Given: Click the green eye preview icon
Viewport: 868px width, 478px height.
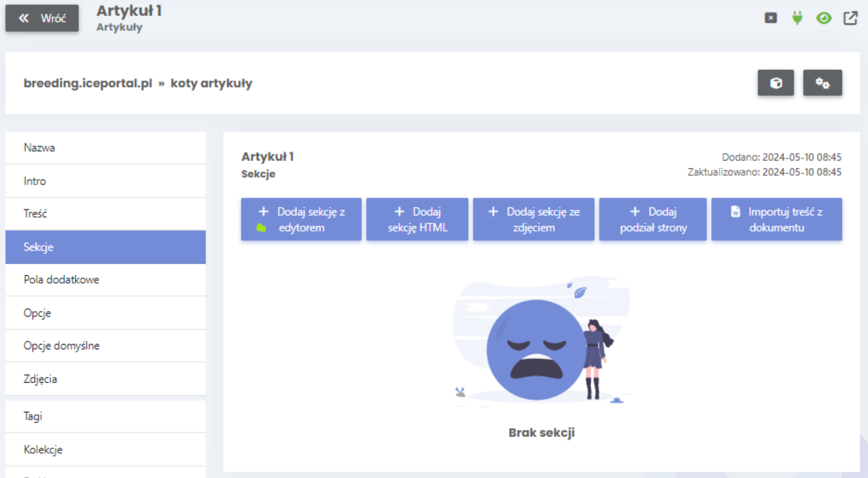Looking at the screenshot, I should pyautogui.click(x=824, y=18).
